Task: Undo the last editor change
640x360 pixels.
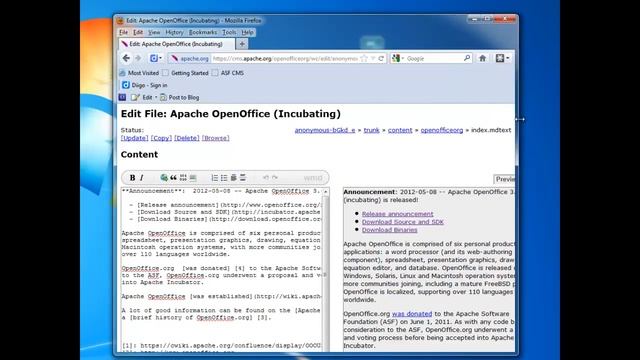Action: (265, 178)
